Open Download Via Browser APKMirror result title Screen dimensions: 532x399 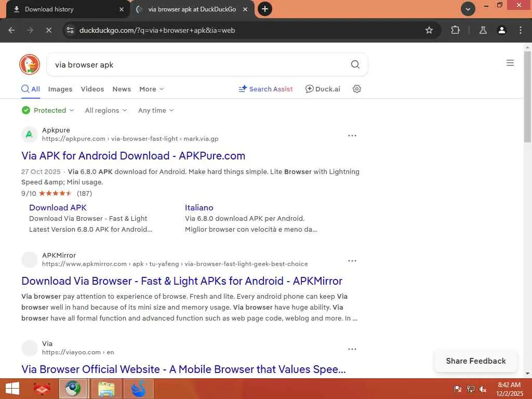tap(182, 281)
